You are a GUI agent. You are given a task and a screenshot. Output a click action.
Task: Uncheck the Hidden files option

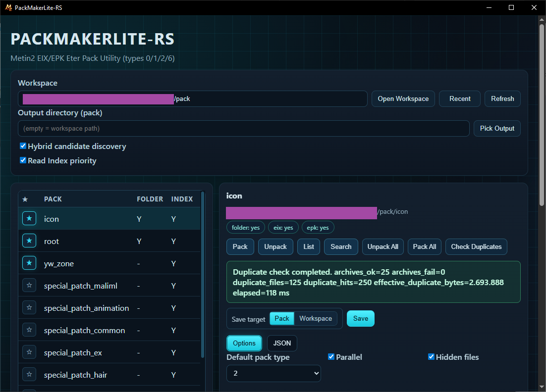coord(431,357)
